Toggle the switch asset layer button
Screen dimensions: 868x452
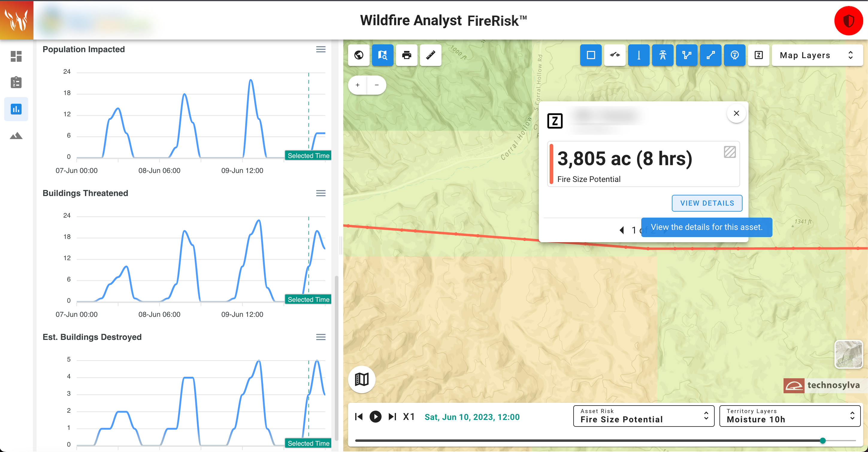pyautogui.click(x=615, y=55)
